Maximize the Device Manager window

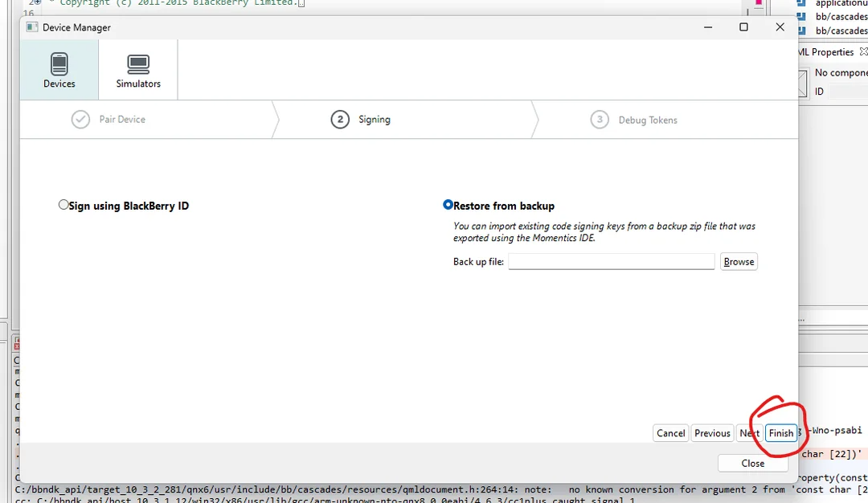coord(743,27)
